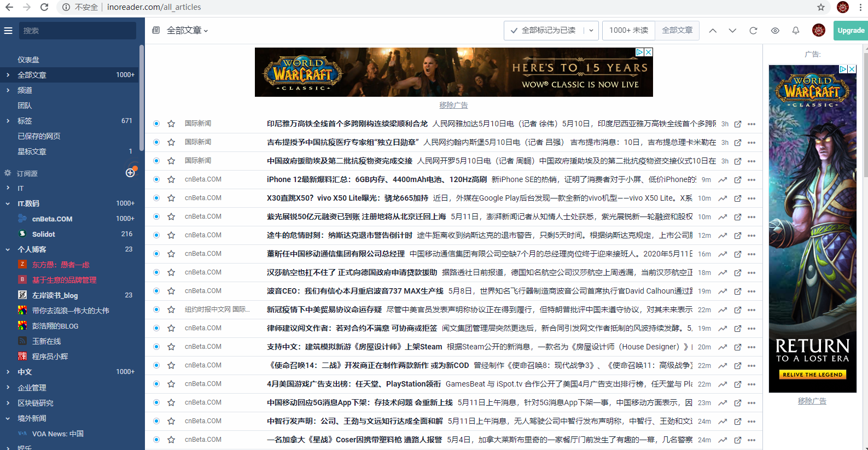Image resolution: width=868 pixels, height=450 pixels.
Task: Open subscriptions settings gear icon
Action: click(x=8, y=173)
